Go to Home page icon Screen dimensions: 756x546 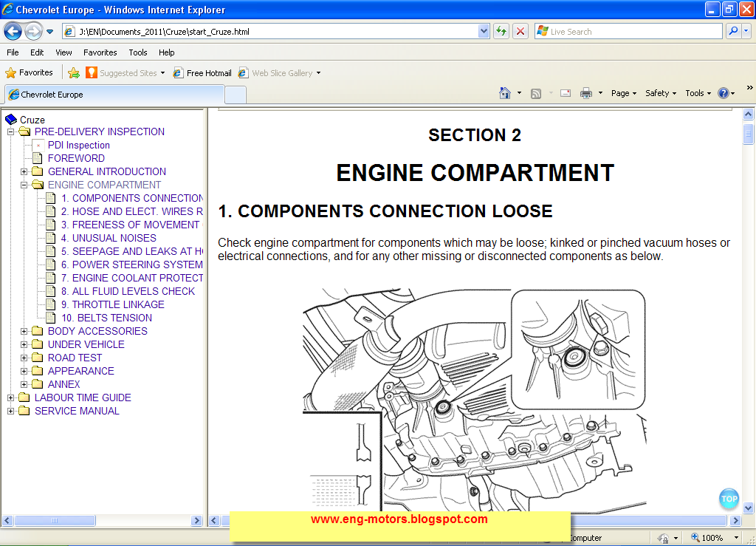(505, 93)
